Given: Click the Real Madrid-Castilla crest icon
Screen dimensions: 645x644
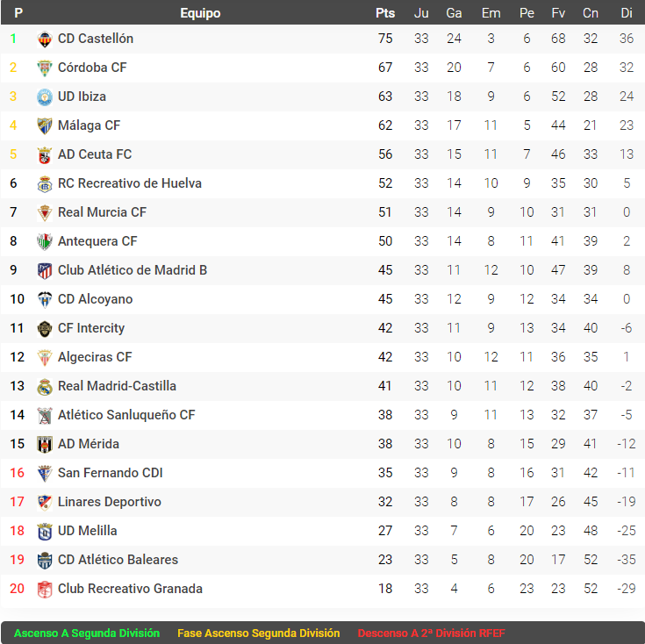Looking at the screenshot, I should (45, 386).
